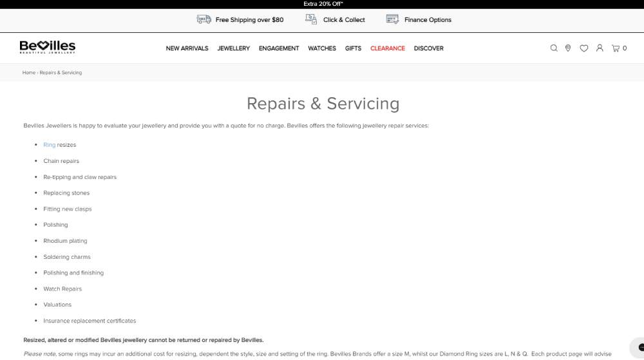Image resolution: width=644 pixels, height=360 pixels.
Task: Open the Jewellery menu
Action: click(233, 48)
